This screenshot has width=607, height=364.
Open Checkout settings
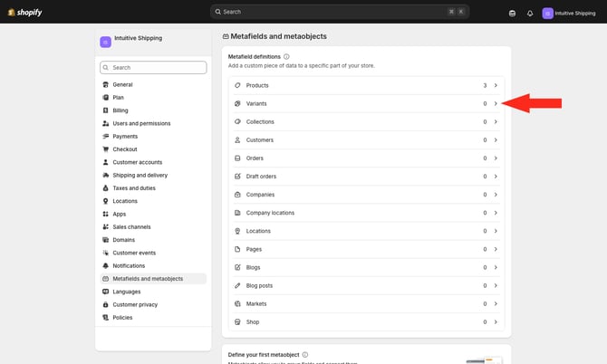(153, 149)
